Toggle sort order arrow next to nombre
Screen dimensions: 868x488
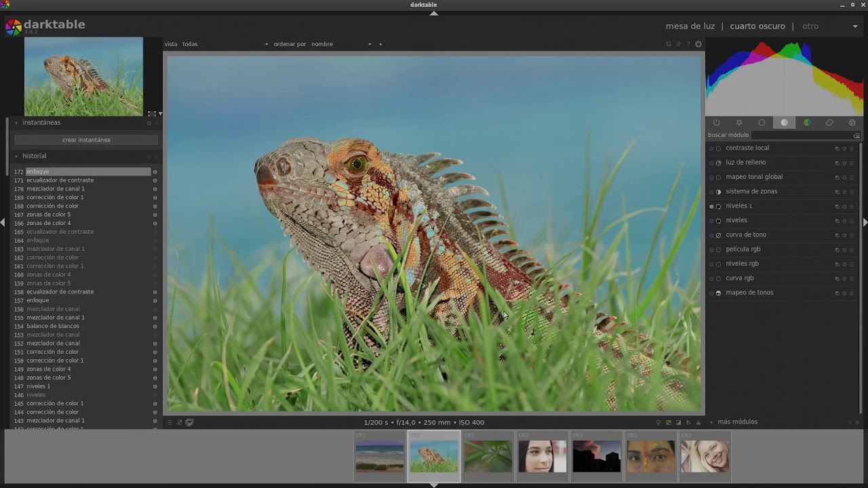point(380,44)
